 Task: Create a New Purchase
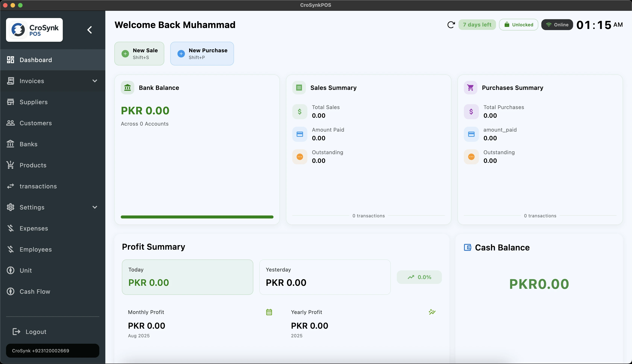point(202,54)
